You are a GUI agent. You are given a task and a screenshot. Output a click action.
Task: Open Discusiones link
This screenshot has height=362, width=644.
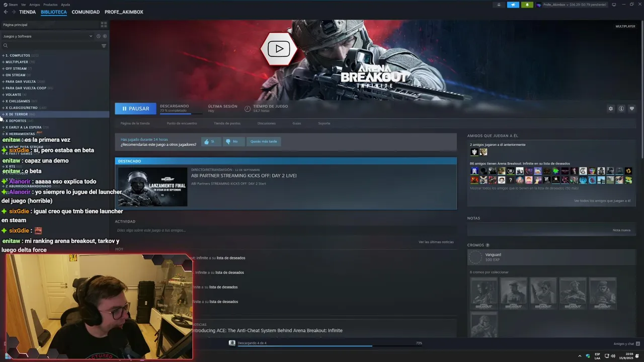(266, 123)
